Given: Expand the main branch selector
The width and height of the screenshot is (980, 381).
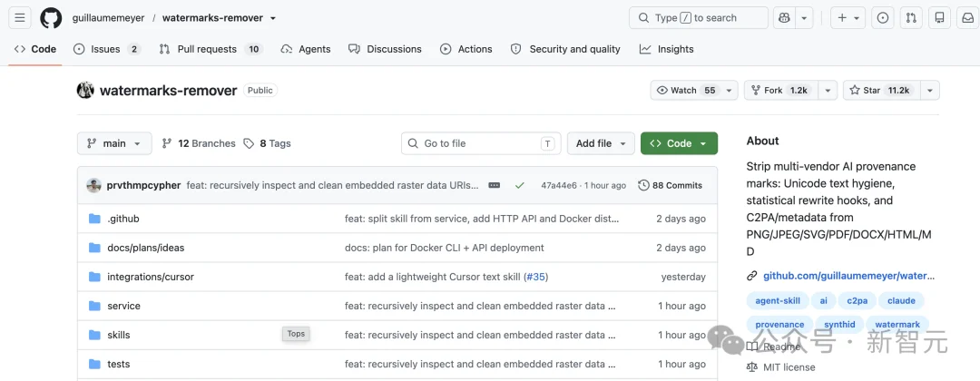Looking at the screenshot, I should (x=114, y=143).
